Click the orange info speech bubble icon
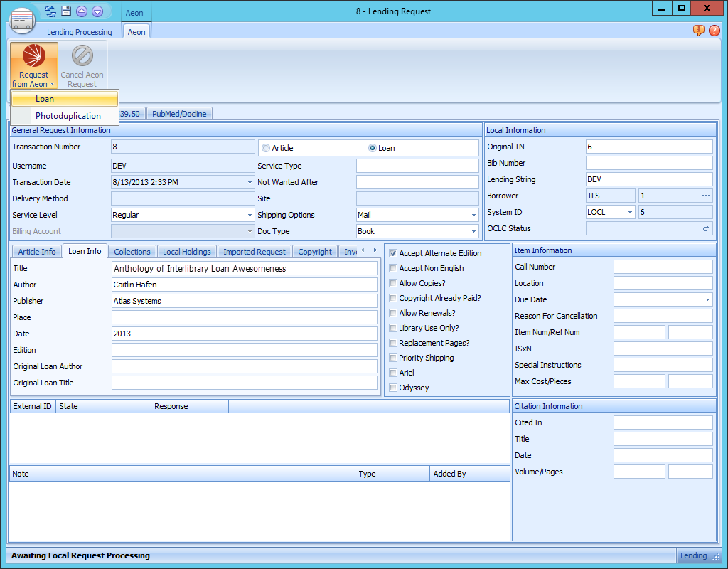Image resolution: width=728 pixels, height=569 pixels. click(x=698, y=31)
